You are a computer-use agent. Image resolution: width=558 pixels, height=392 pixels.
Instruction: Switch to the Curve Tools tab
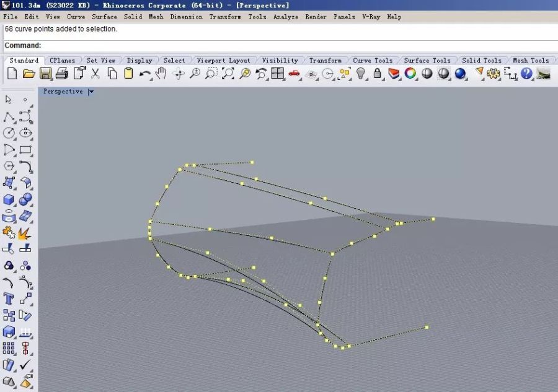(x=373, y=60)
